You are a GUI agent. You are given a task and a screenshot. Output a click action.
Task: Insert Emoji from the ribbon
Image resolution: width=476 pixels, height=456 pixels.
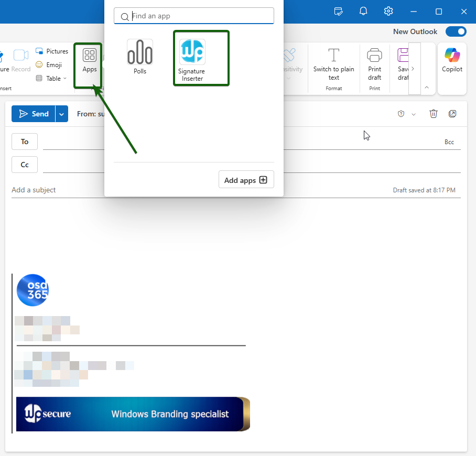49,65
